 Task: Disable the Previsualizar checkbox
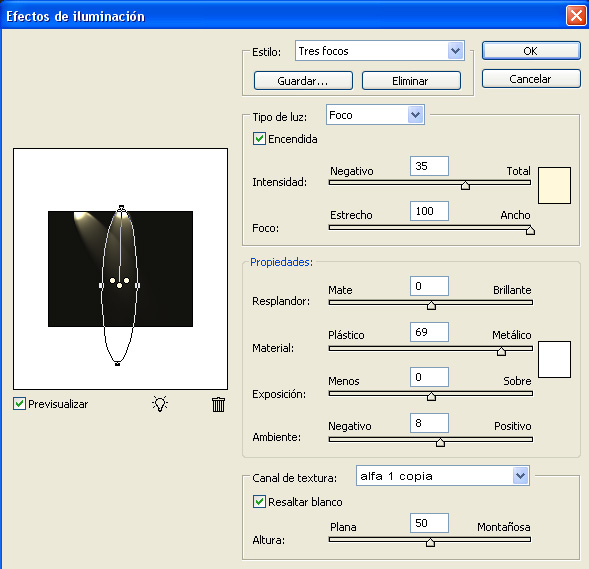[19, 404]
